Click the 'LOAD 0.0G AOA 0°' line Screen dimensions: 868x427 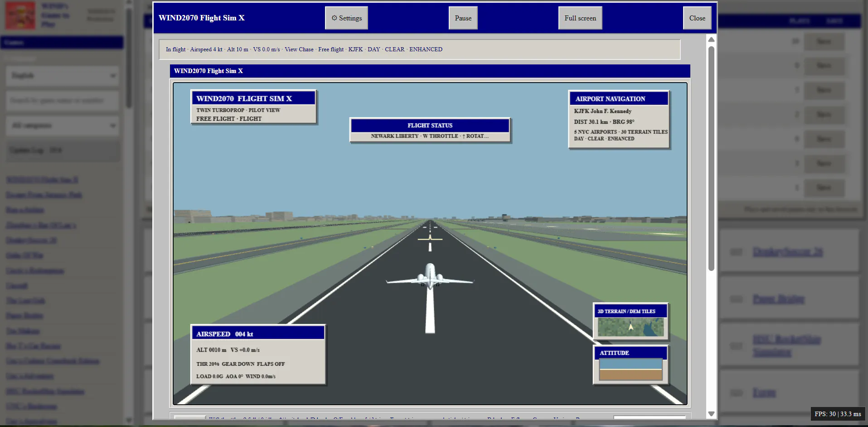(236, 376)
